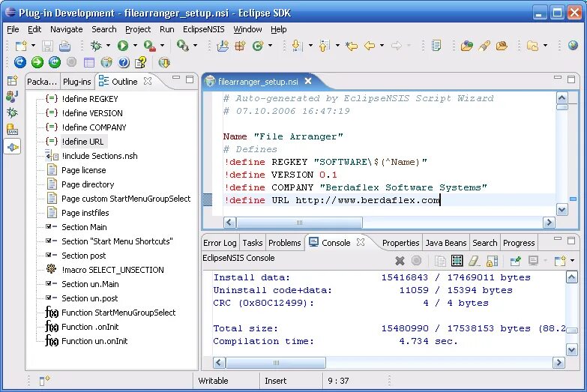Open the File menu
Screen dimensions: 587x392
point(13,29)
